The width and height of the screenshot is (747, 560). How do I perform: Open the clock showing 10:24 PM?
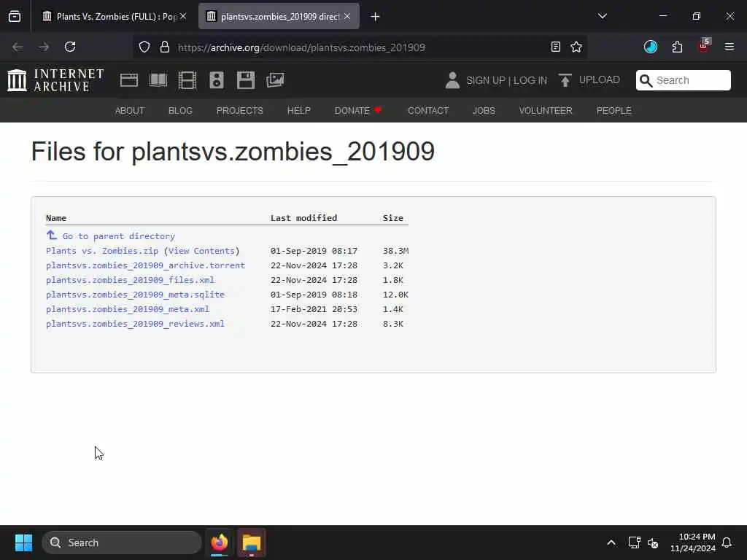tap(693, 542)
